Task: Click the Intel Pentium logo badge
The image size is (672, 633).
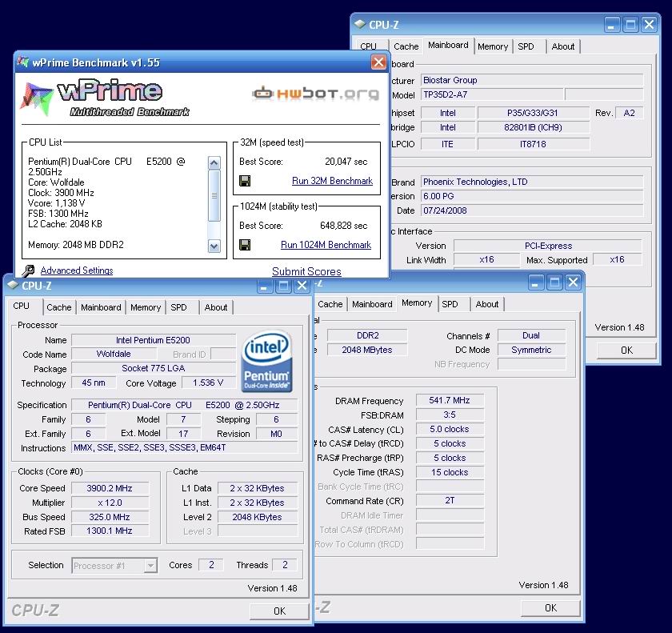Action: (x=266, y=361)
